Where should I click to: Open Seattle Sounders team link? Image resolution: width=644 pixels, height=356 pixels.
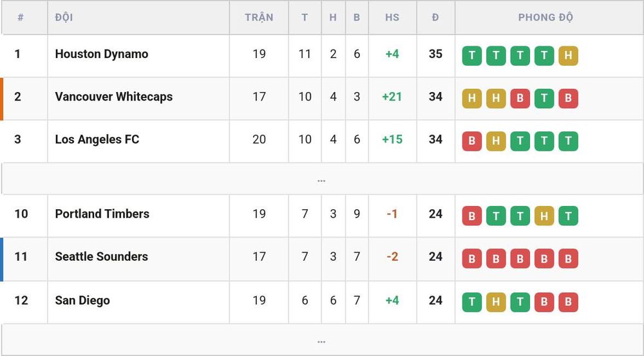point(102,257)
